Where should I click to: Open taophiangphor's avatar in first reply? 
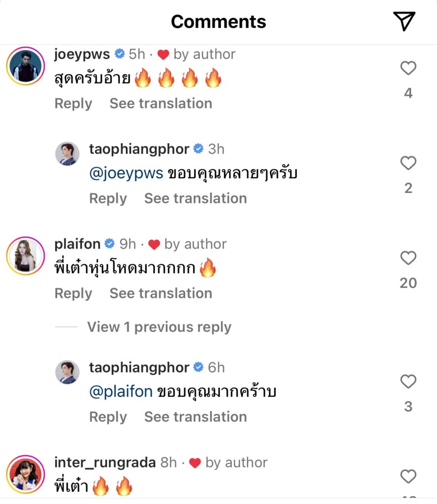[67, 154]
